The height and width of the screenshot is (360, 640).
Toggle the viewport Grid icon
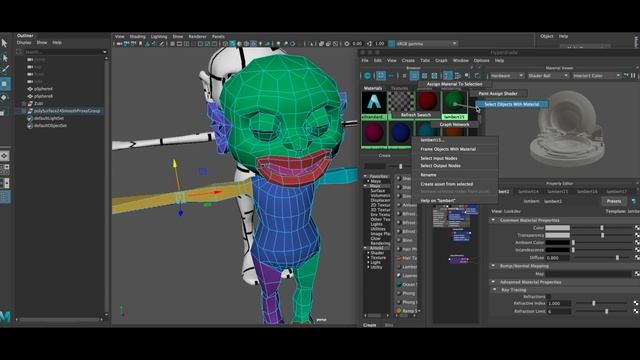(172, 44)
